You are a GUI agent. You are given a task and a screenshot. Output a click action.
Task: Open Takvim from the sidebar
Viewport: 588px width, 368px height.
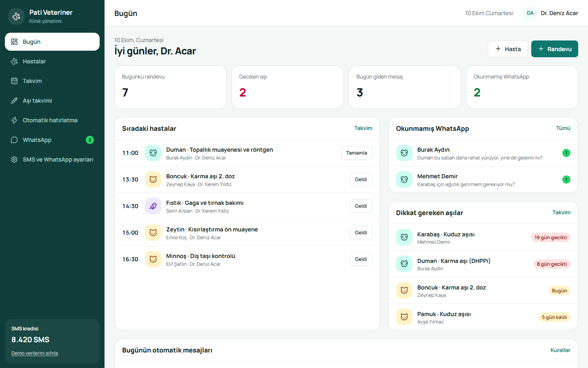(52, 81)
